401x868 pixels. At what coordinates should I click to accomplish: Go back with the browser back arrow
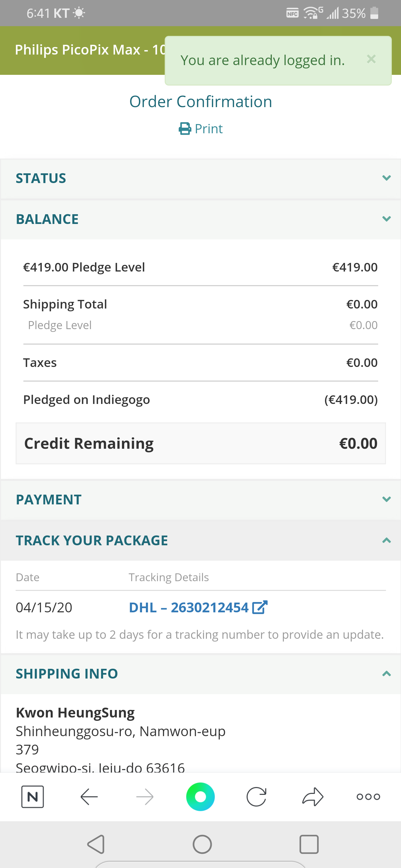(89, 797)
